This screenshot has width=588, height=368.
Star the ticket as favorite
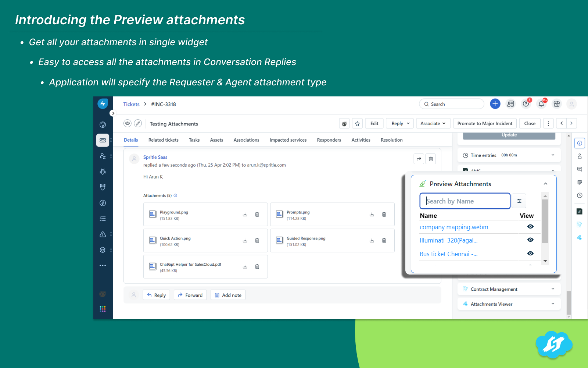(357, 123)
